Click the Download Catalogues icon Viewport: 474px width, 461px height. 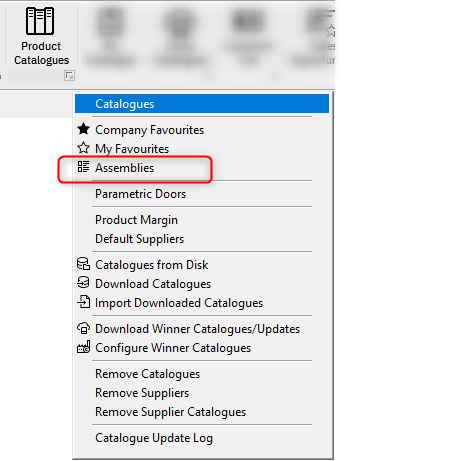pos(83,283)
